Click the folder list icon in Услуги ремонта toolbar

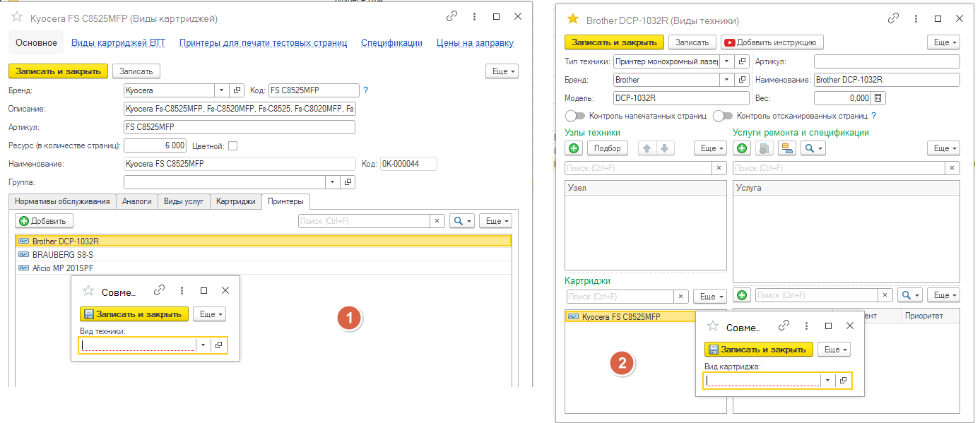787,148
